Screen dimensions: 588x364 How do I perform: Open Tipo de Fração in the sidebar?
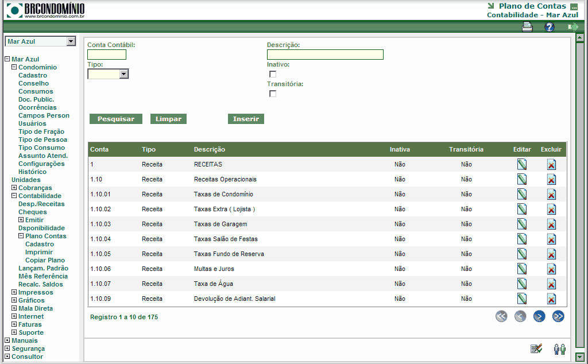pos(41,131)
